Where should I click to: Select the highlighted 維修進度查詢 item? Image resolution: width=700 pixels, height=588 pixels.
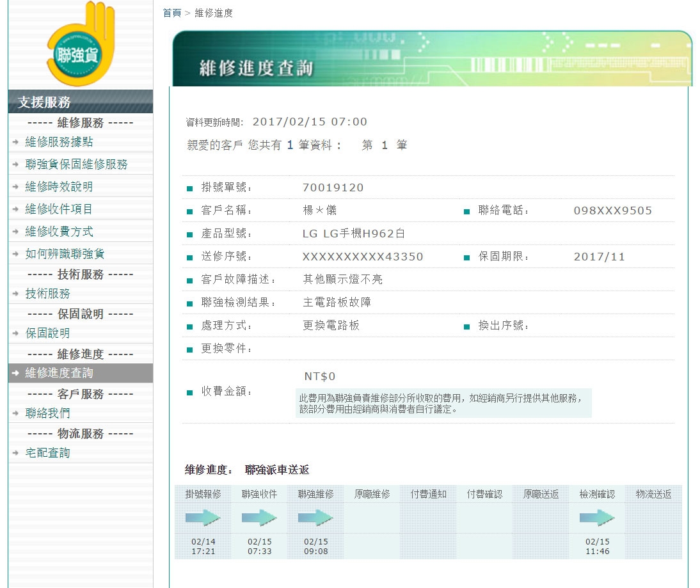pos(59,373)
